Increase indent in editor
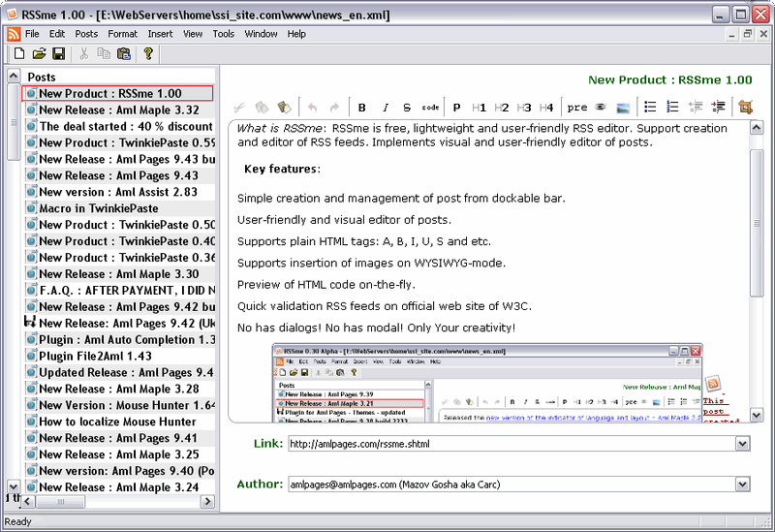Screen dimensions: 775x532 [x=718, y=107]
